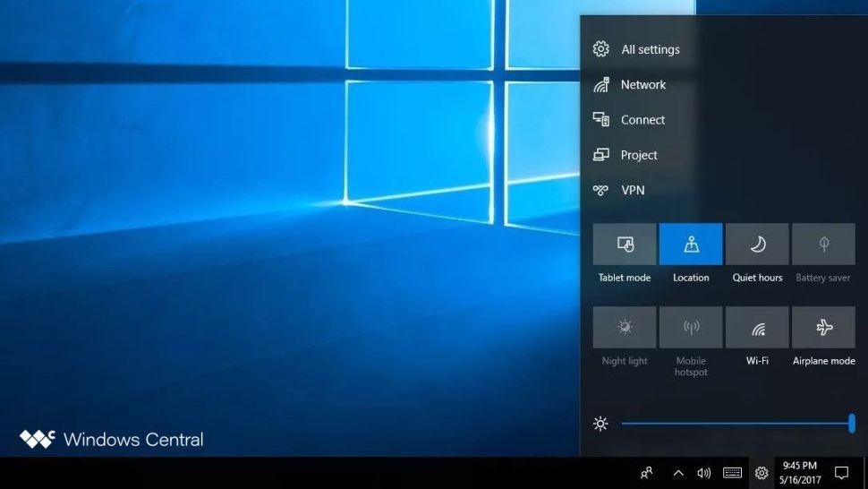The image size is (868, 489).
Task: Open the volume speaker icon
Action: [703, 473]
